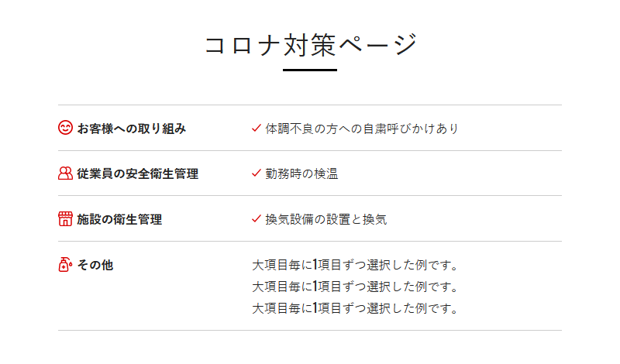620x364 pixels.
Task: Select the 施設の衛生管理 label
Action: click(119, 220)
